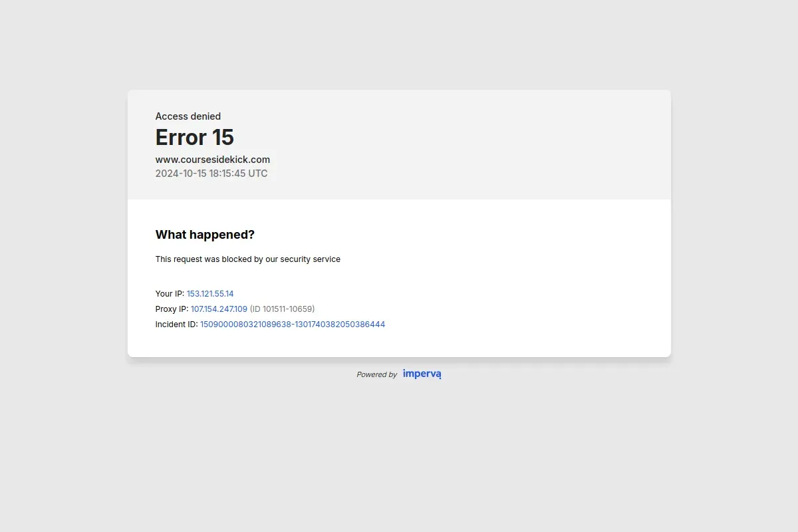
Task: Click the 'Your IP:' label
Action: pos(170,293)
